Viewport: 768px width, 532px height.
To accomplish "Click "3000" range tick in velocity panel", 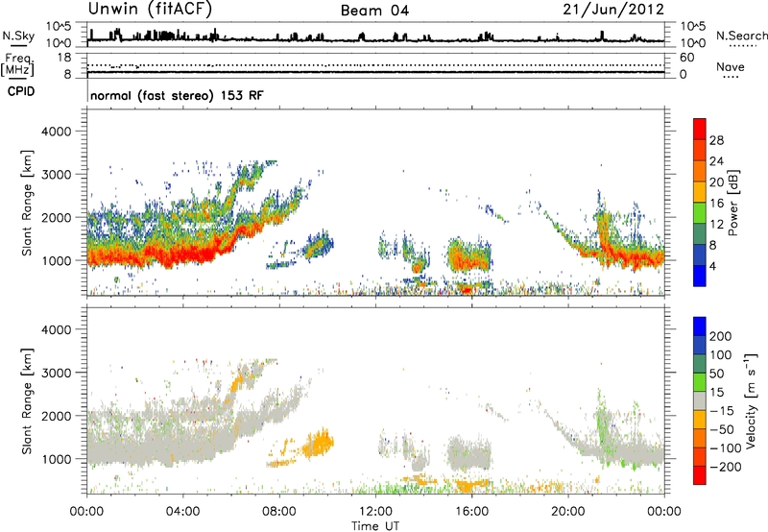I will (56, 373).
